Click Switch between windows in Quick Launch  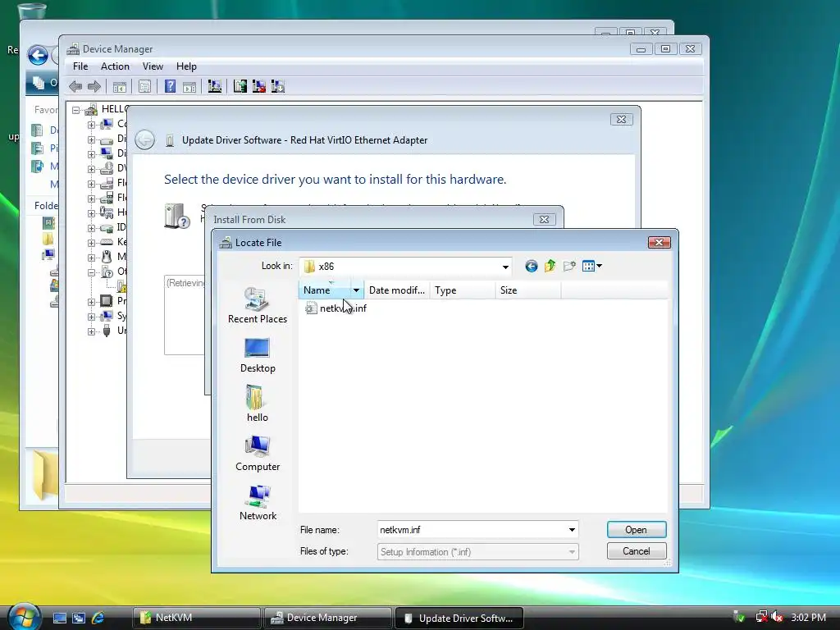(79, 618)
